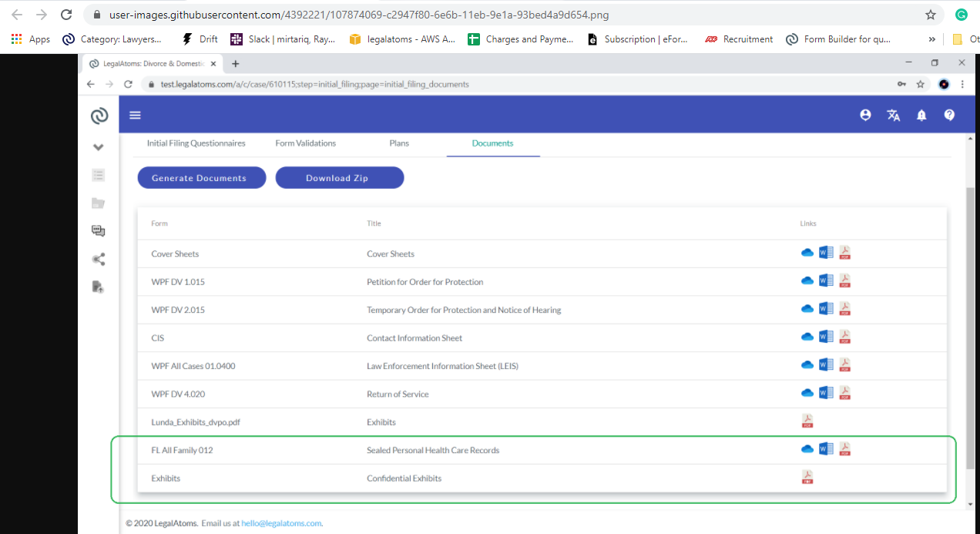
Task: Open the chat messages icon in sidebar
Action: tap(99, 231)
